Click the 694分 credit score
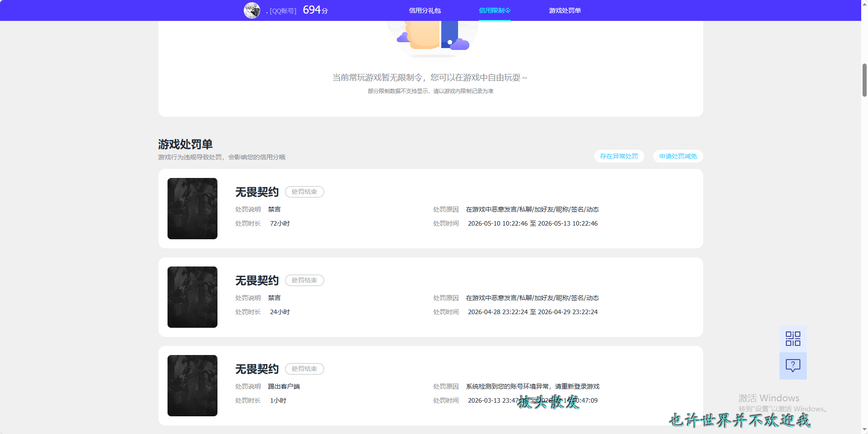The image size is (868, 434). pyautogui.click(x=315, y=10)
